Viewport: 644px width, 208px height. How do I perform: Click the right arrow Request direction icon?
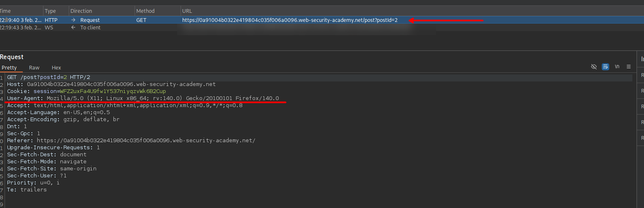click(x=73, y=20)
